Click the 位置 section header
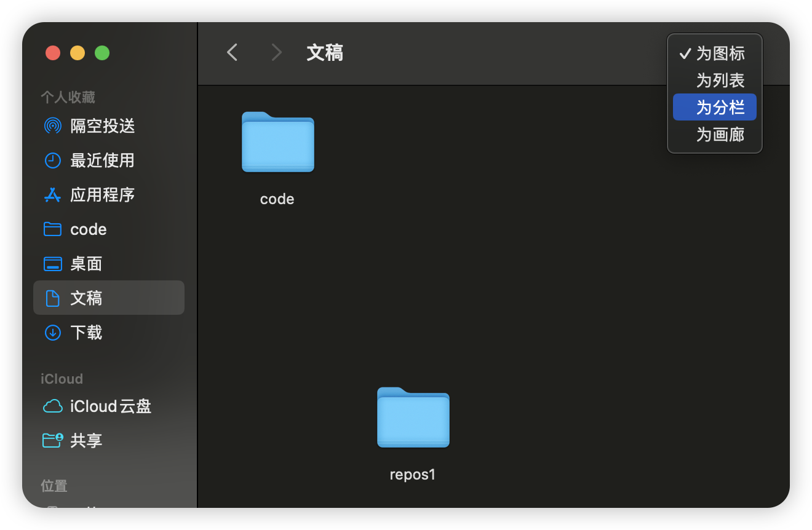Screen dimensions: 812x530 54,486
